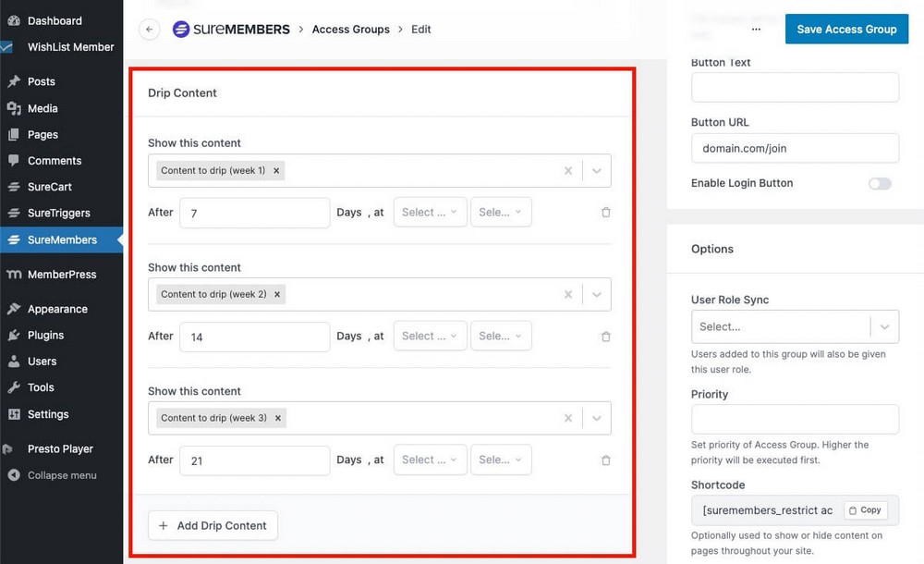Click the SureTriggers sidebar icon

(14, 213)
